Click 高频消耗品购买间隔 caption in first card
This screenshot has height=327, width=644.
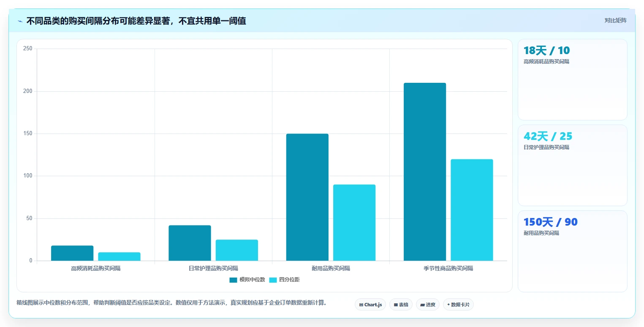pyautogui.click(x=546, y=62)
